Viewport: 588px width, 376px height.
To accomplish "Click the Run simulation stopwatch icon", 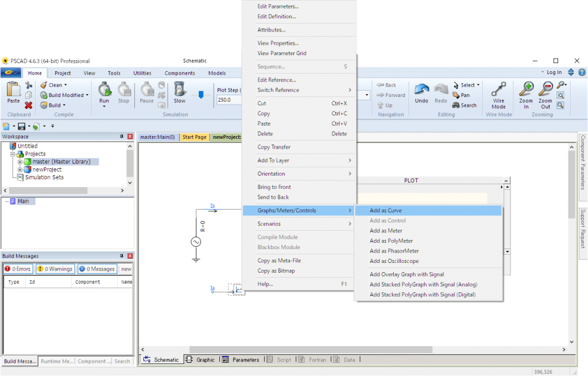I will [x=104, y=90].
